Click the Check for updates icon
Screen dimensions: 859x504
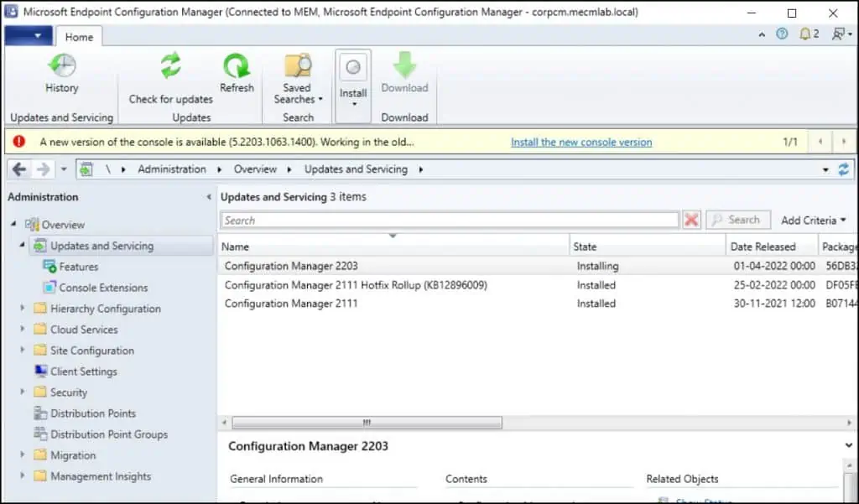point(170,65)
